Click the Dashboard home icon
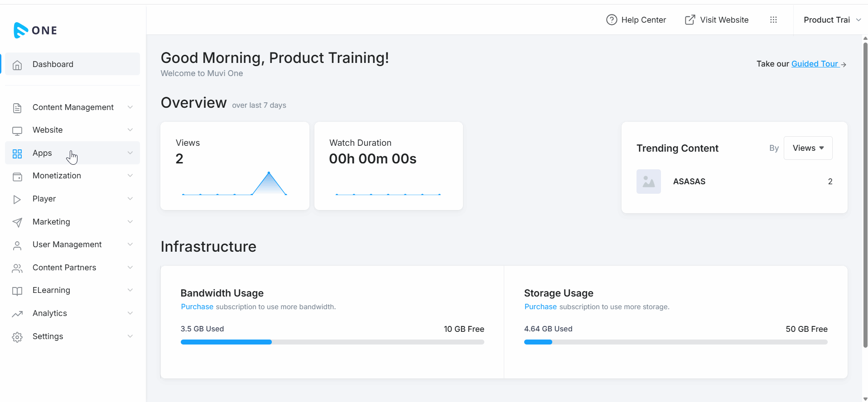The width and height of the screenshot is (868, 402). point(17,65)
